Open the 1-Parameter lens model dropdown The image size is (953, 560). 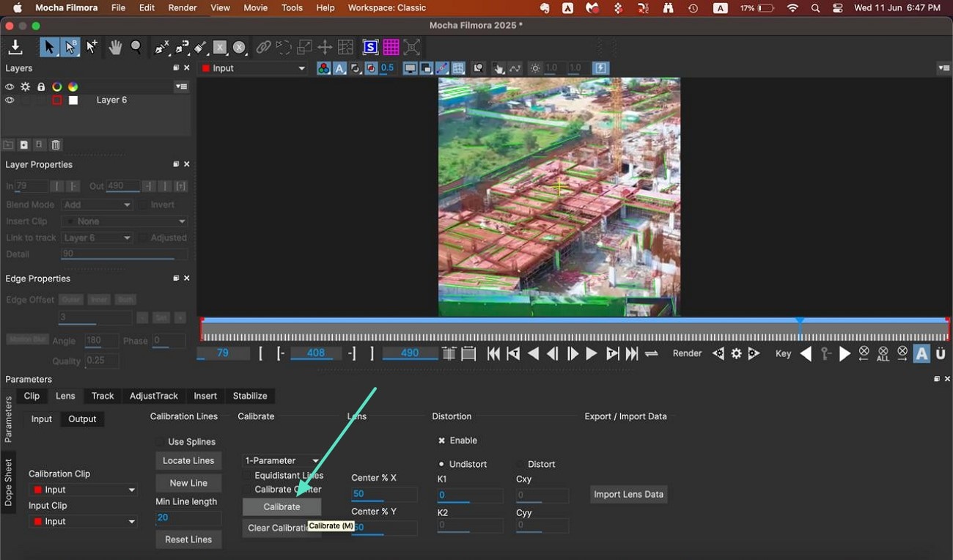click(282, 460)
